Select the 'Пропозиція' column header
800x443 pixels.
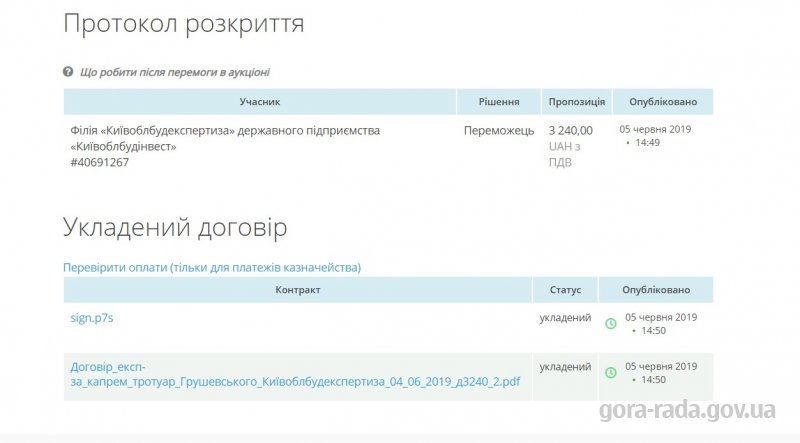tap(577, 102)
